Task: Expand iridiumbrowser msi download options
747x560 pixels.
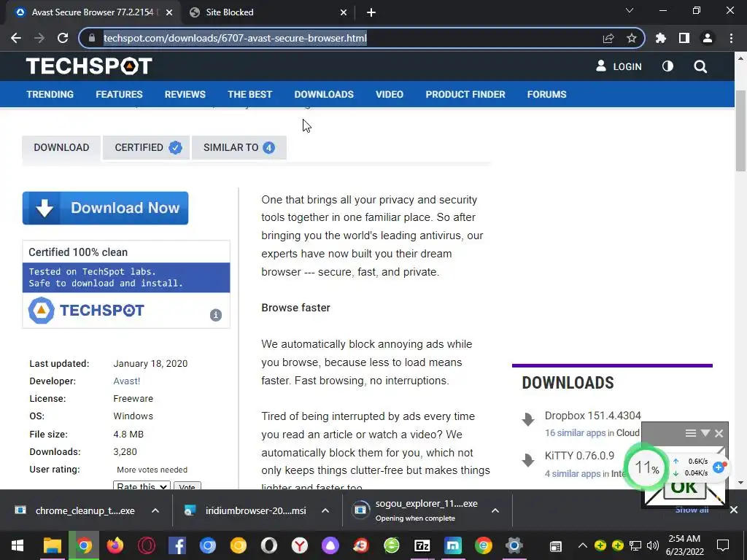Action: [325, 510]
